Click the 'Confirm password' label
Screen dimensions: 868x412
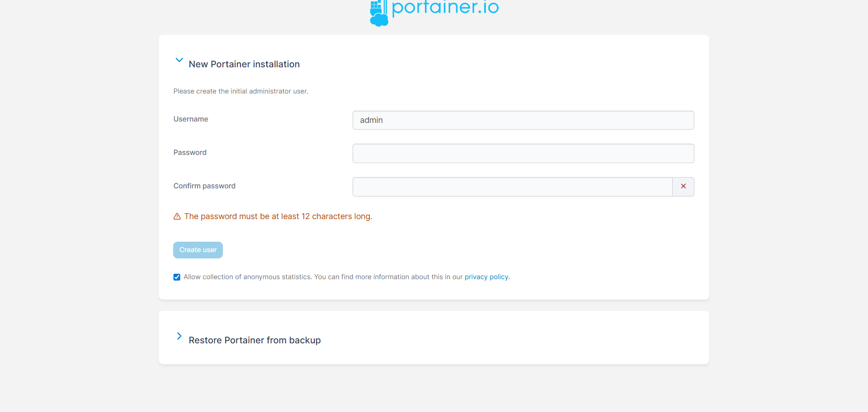204,186
